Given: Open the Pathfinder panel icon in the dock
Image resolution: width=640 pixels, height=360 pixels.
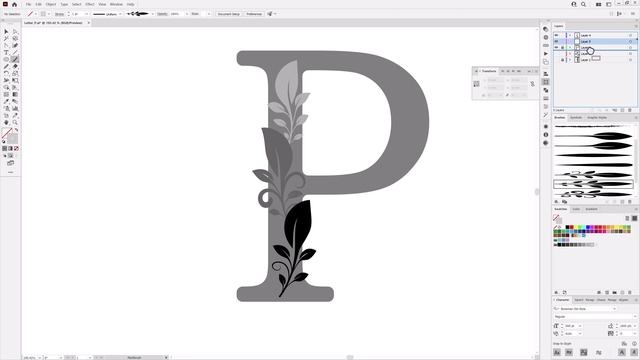Looking at the screenshot, I should [x=546, y=90].
